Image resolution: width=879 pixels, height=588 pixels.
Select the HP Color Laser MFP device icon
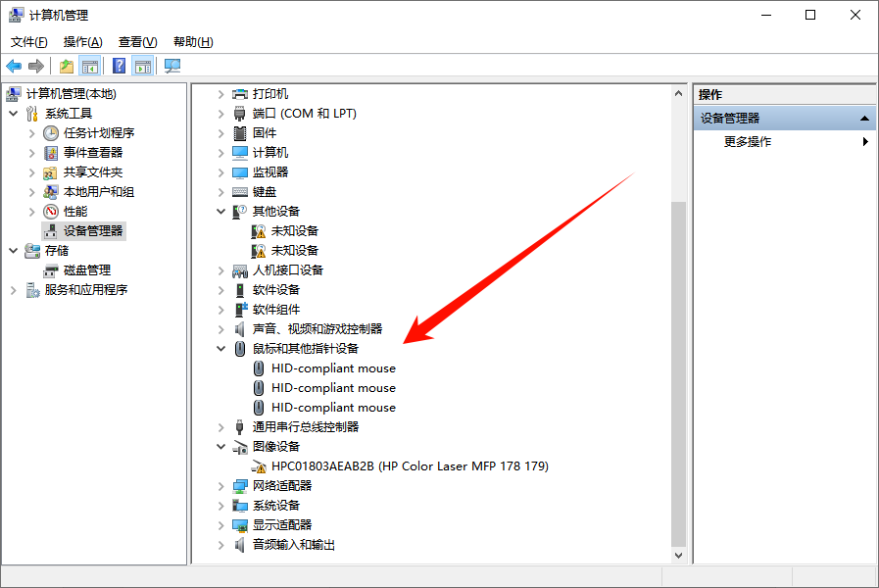coord(259,466)
